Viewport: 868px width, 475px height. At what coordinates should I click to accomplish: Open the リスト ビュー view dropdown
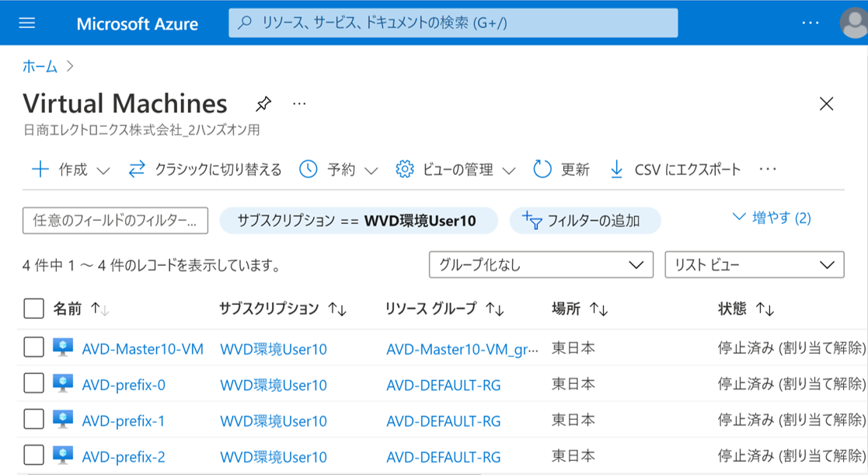754,265
